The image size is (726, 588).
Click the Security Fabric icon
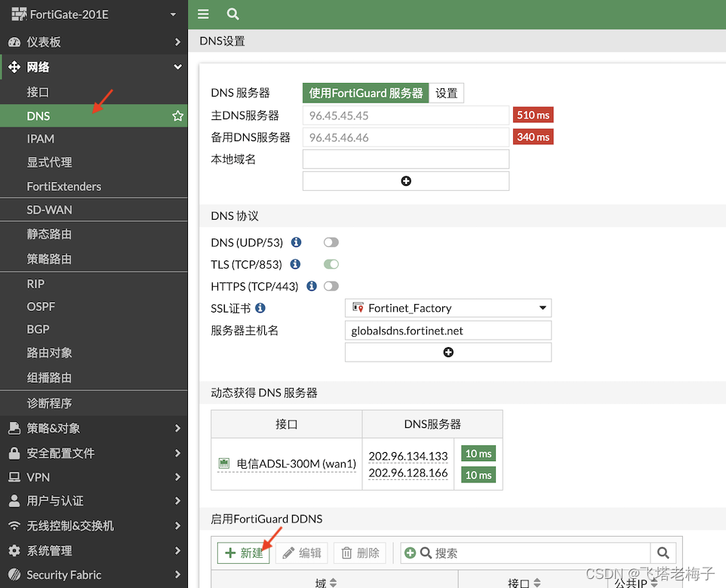(x=14, y=574)
